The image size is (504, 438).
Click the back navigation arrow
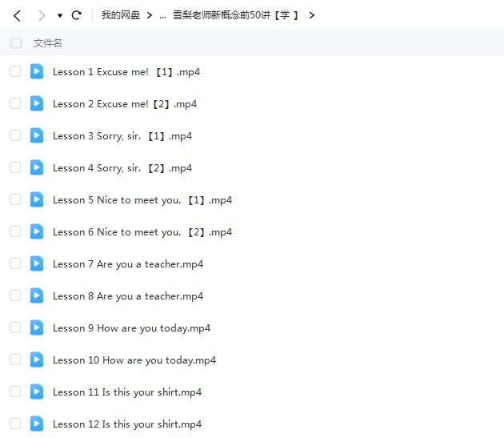coord(18,15)
